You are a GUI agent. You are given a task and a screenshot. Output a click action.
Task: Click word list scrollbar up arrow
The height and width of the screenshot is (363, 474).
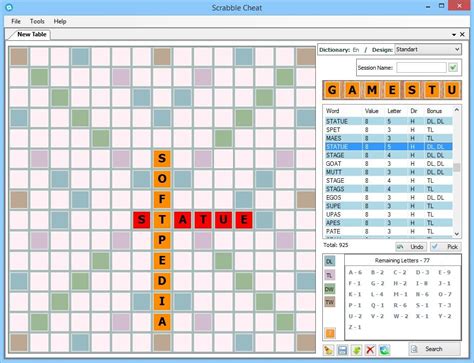(457, 110)
